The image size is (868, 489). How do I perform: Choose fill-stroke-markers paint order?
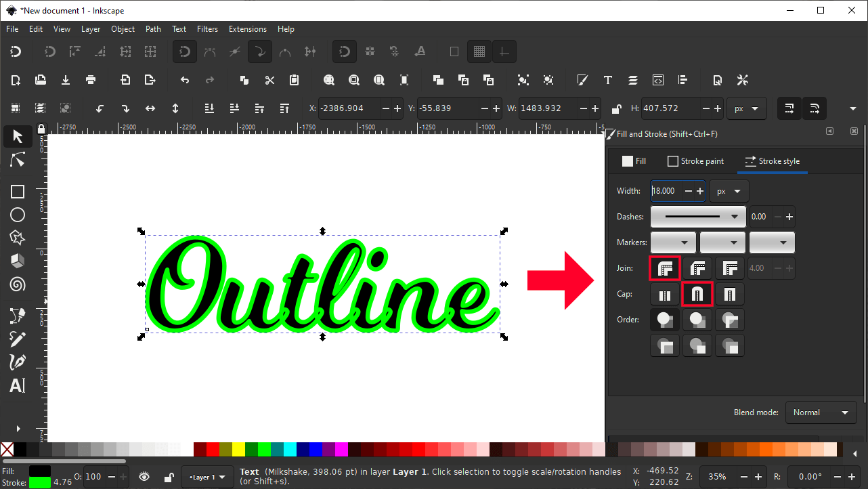[665, 320]
